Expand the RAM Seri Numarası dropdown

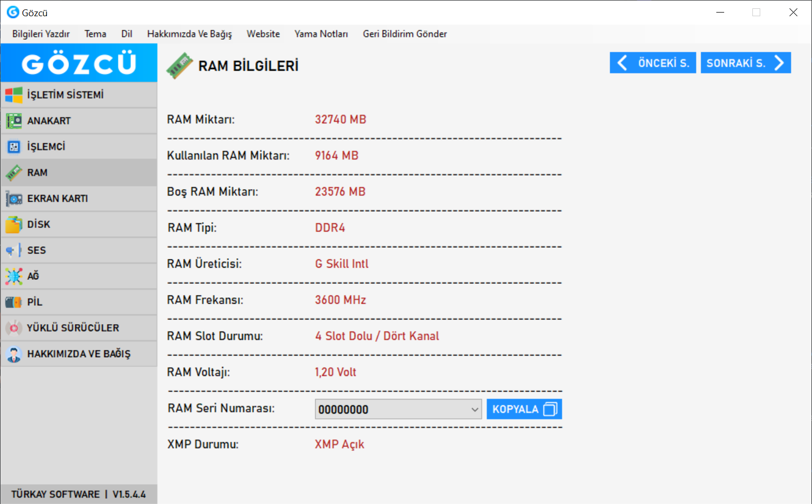click(474, 409)
